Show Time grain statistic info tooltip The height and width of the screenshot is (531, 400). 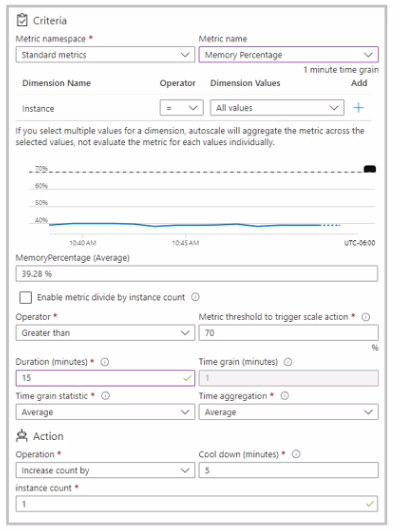[x=105, y=396]
